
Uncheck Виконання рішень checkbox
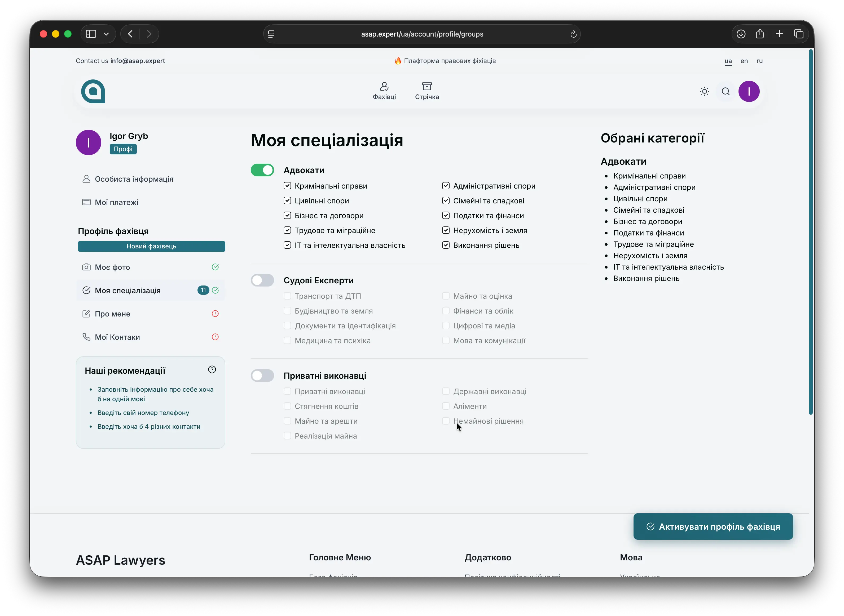446,245
